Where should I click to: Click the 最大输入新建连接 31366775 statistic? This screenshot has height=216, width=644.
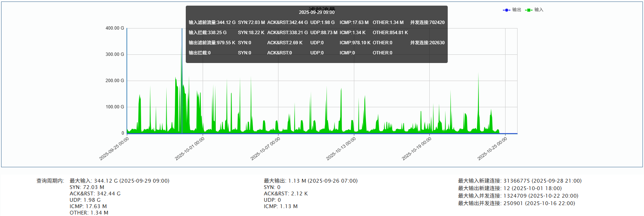[519, 181]
